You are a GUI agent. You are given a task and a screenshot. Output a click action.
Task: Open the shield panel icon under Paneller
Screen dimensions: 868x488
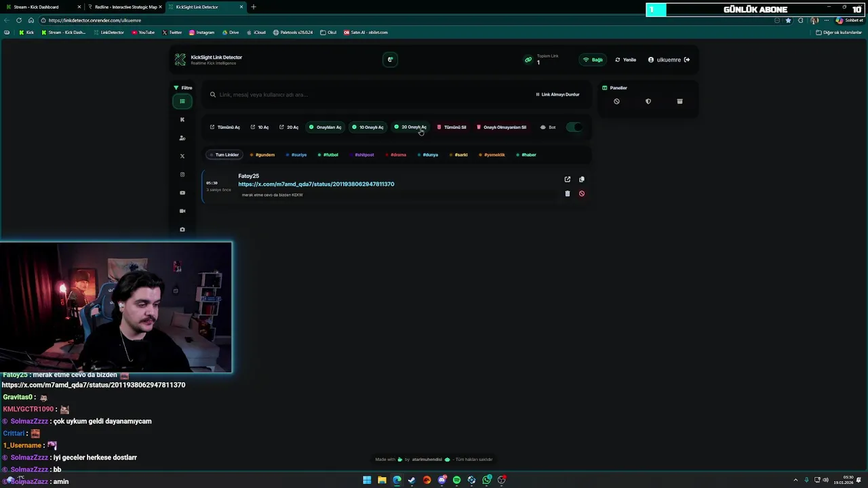648,102
